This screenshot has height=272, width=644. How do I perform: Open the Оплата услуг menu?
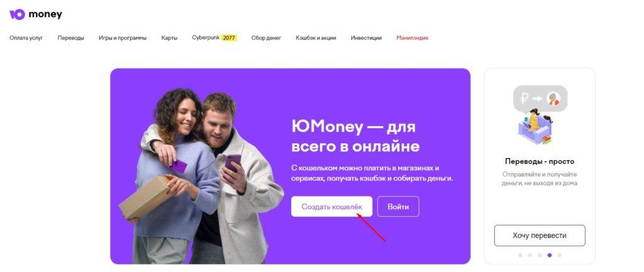coord(26,38)
